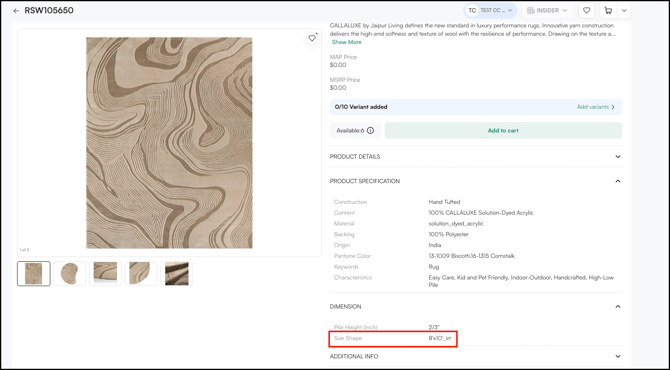Click the TC avatar badge
The width and height of the screenshot is (670, 370).
click(x=472, y=10)
